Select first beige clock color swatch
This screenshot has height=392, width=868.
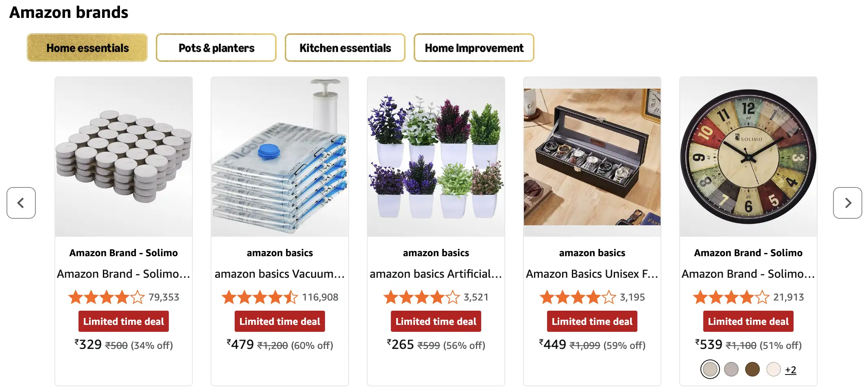[x=710, y=370]
